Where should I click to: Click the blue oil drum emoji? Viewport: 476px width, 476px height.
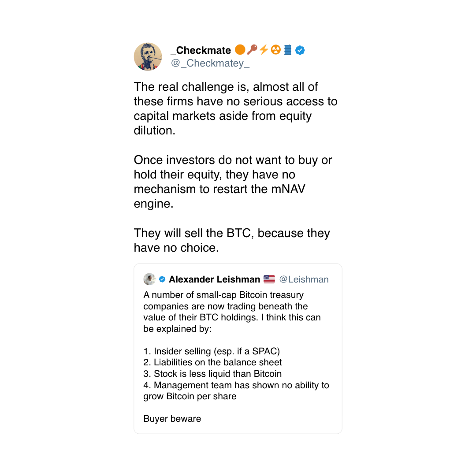pyautogui.click(x=287, y=49)
